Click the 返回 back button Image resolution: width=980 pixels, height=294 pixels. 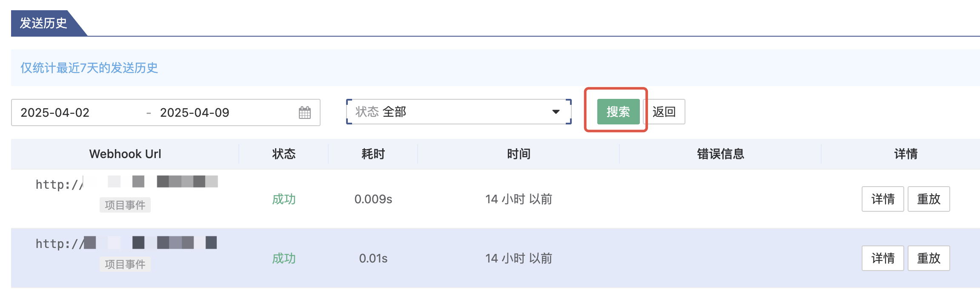664,112
